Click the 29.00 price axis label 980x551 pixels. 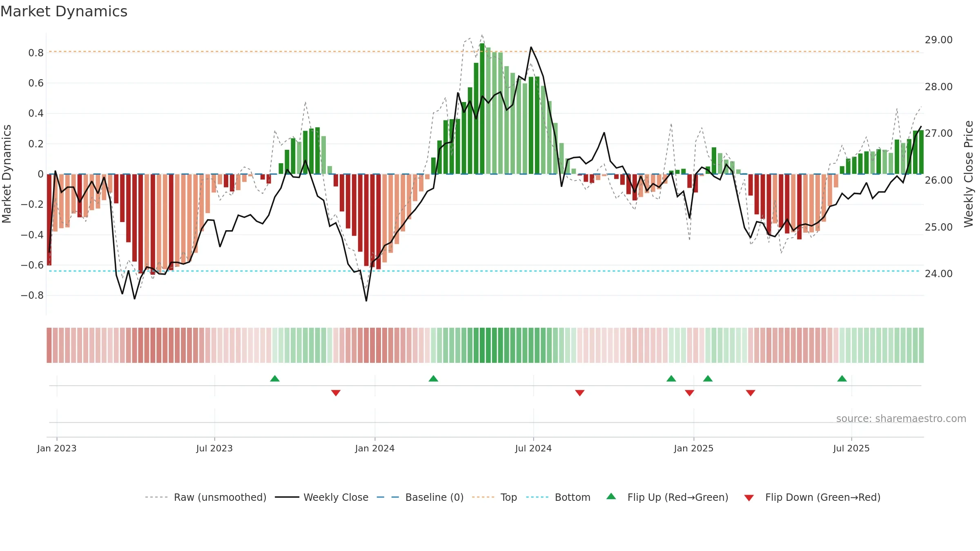coord(939,40)
